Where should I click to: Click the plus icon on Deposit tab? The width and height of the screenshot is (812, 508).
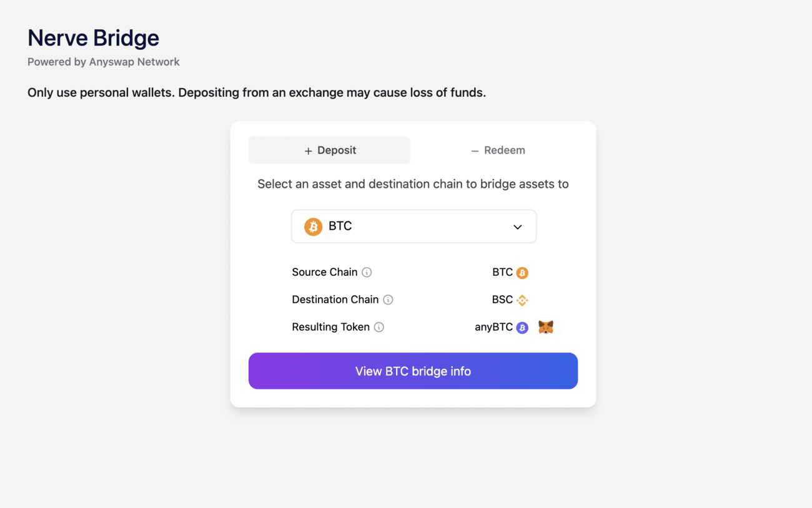click(x=308, y=151)
